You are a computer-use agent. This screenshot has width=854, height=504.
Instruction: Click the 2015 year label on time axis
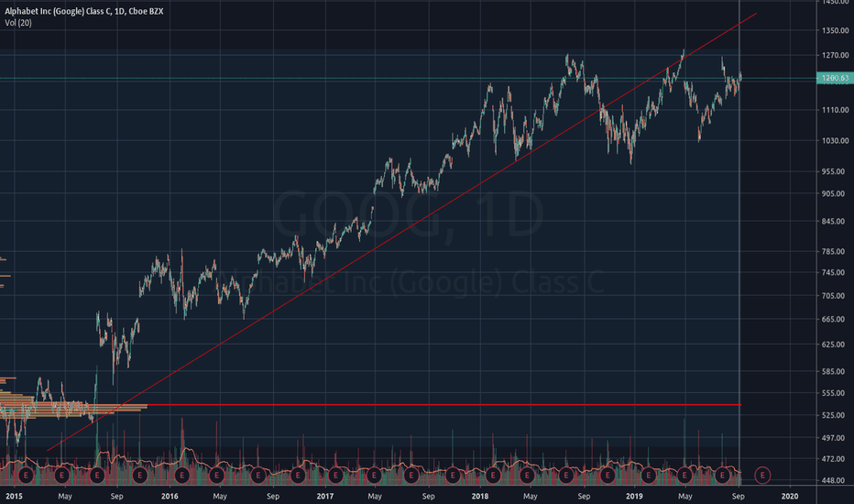coord(14,496)
